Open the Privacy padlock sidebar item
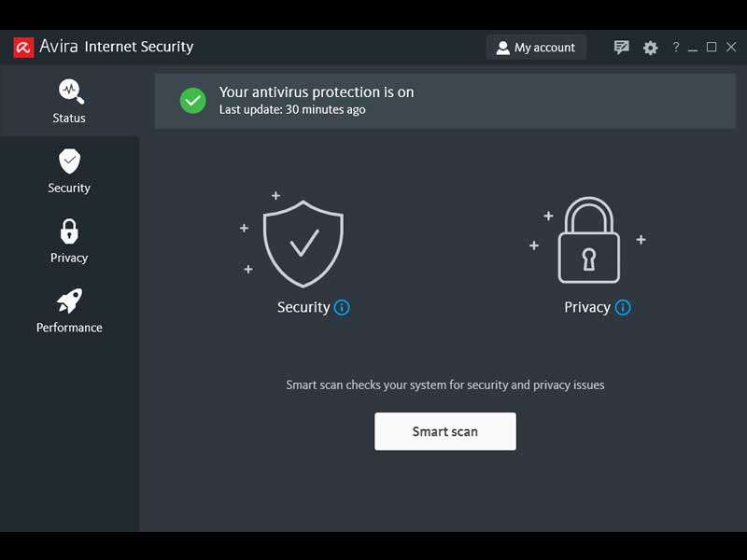 [x=69, y=241]
